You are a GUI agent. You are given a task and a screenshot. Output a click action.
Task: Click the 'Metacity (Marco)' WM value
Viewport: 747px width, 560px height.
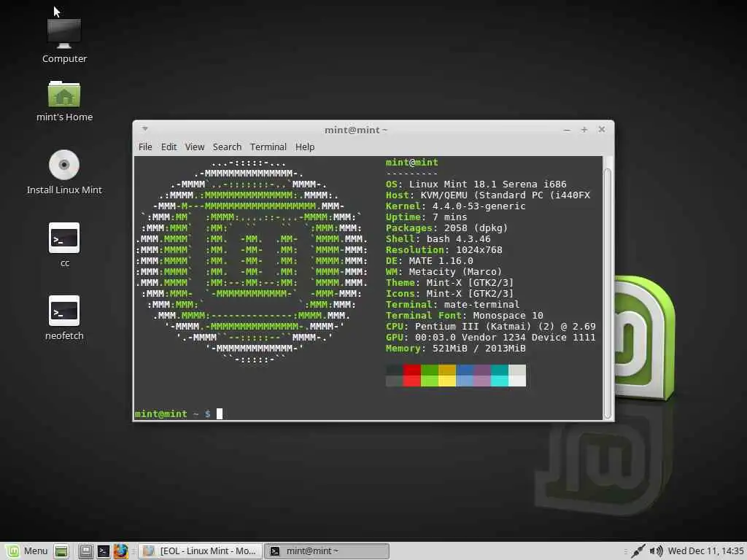click(455, 272)
